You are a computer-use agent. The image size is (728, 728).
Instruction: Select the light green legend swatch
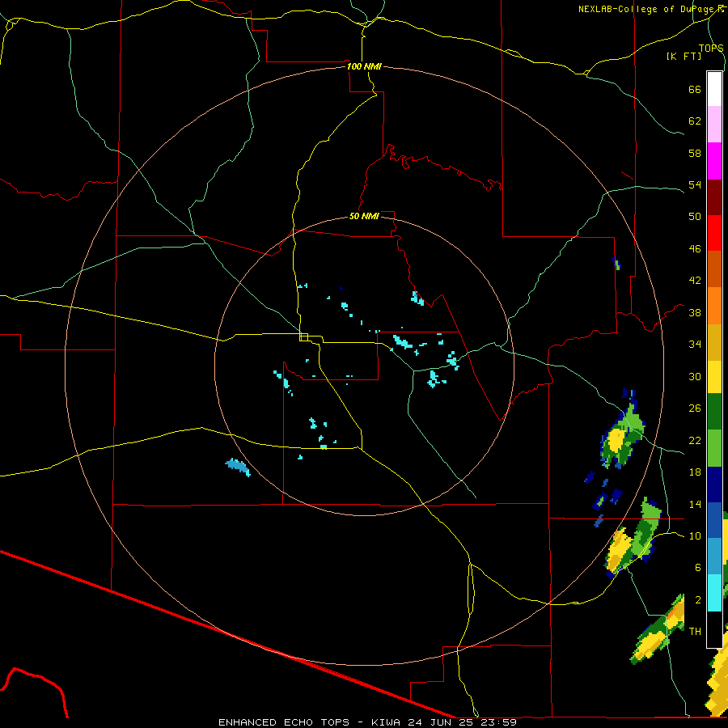click(x=714, y=448)
